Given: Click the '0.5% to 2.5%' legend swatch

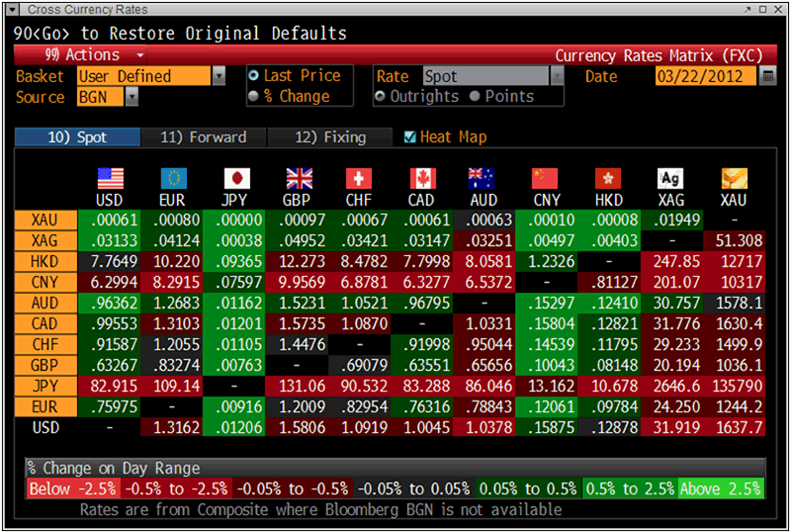Looking at the screenshot, I should point(630,488).
